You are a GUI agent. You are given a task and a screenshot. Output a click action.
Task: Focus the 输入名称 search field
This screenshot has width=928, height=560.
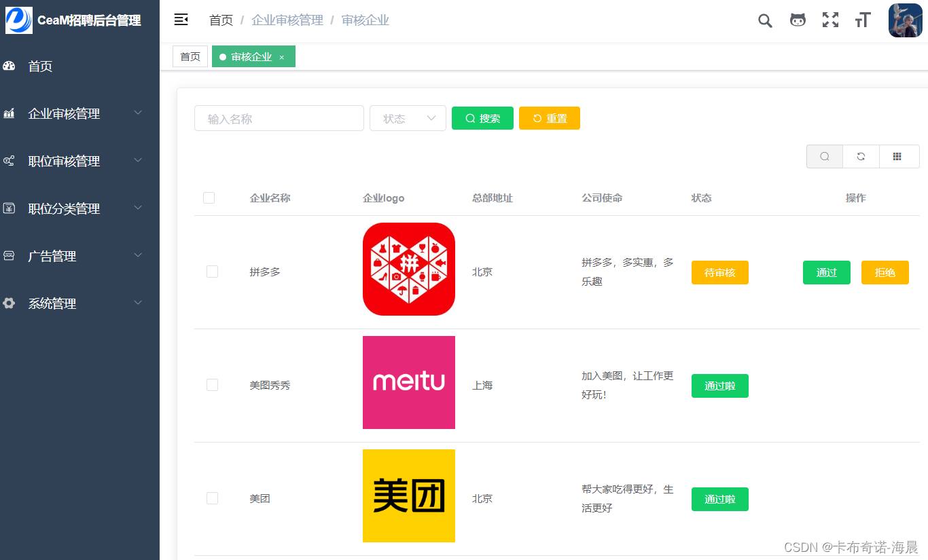[x=279, y=118]
